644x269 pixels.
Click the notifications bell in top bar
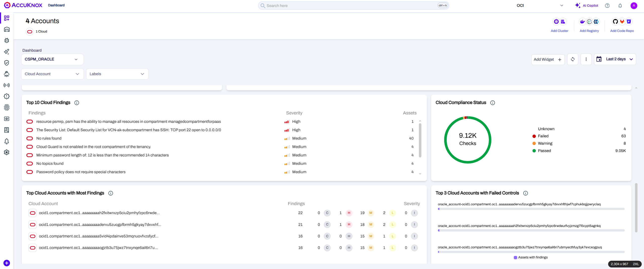(620, 6)
